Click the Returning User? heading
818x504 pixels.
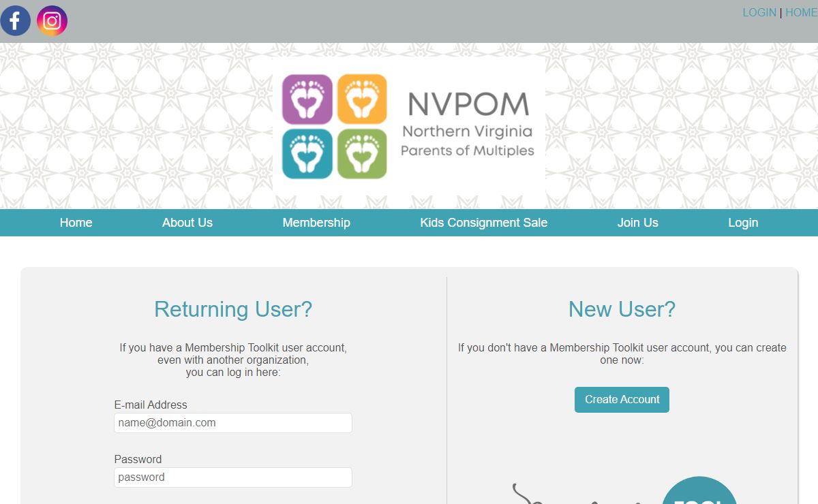coord(233,309)
